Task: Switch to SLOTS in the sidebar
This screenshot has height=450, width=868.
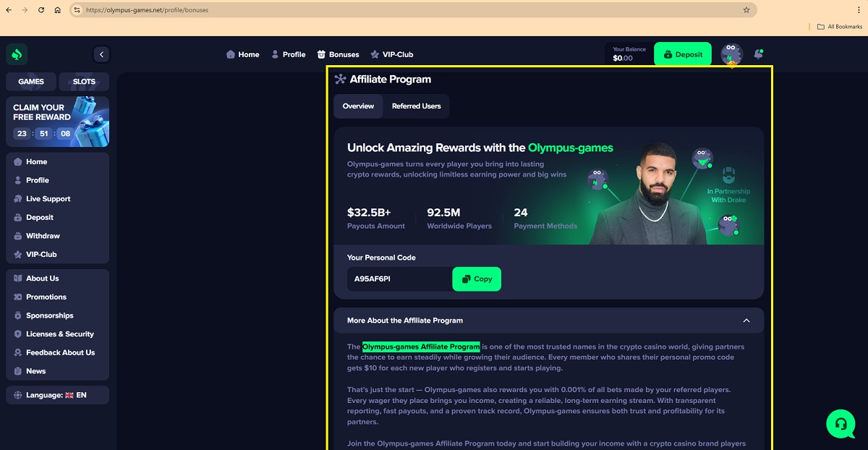Action: click(84, 82)
